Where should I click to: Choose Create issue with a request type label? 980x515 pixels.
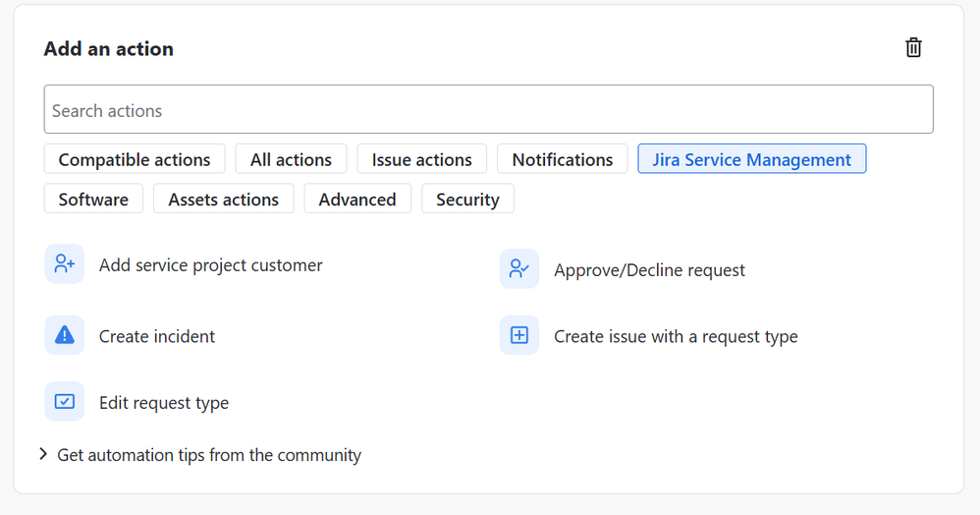click(x=676, y=336)
